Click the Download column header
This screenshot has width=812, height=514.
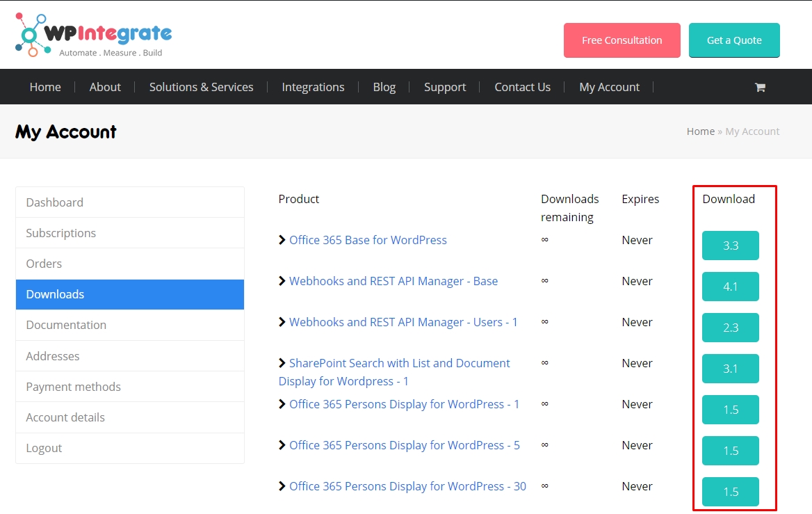(x=728, y=199)
